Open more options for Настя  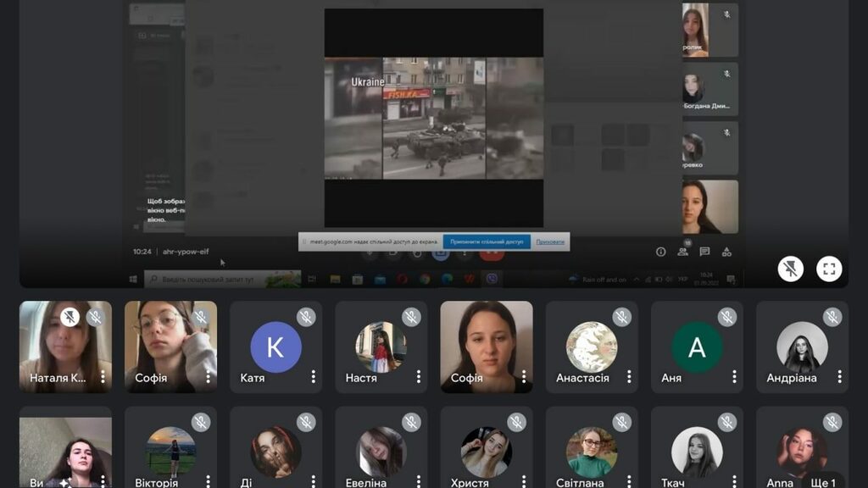tap(418, 377)
